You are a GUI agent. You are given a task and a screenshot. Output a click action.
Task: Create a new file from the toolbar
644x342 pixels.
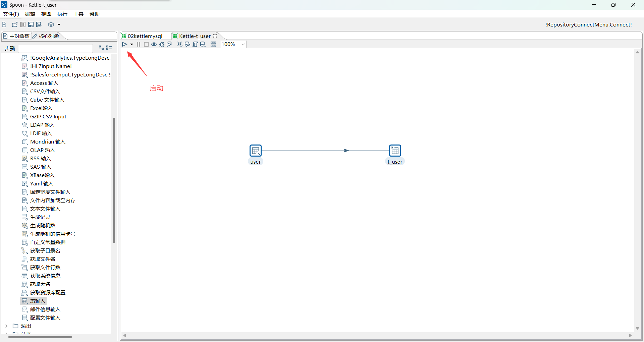point(4,24)
